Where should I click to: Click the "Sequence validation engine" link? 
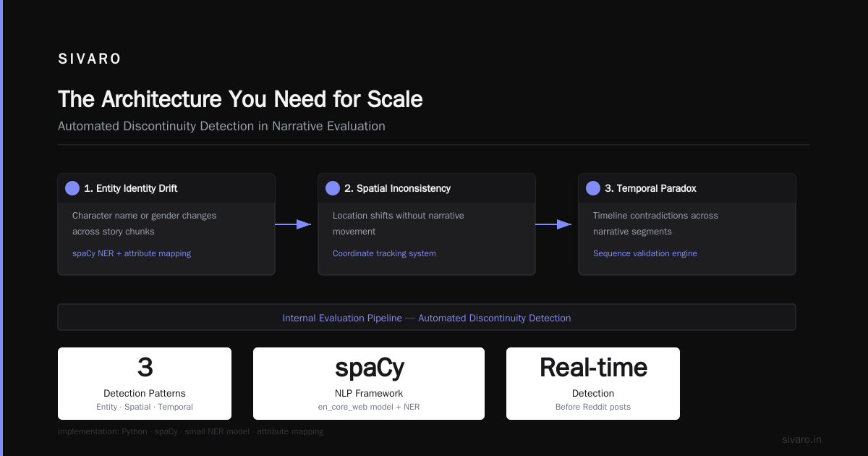tap(645, 253)
